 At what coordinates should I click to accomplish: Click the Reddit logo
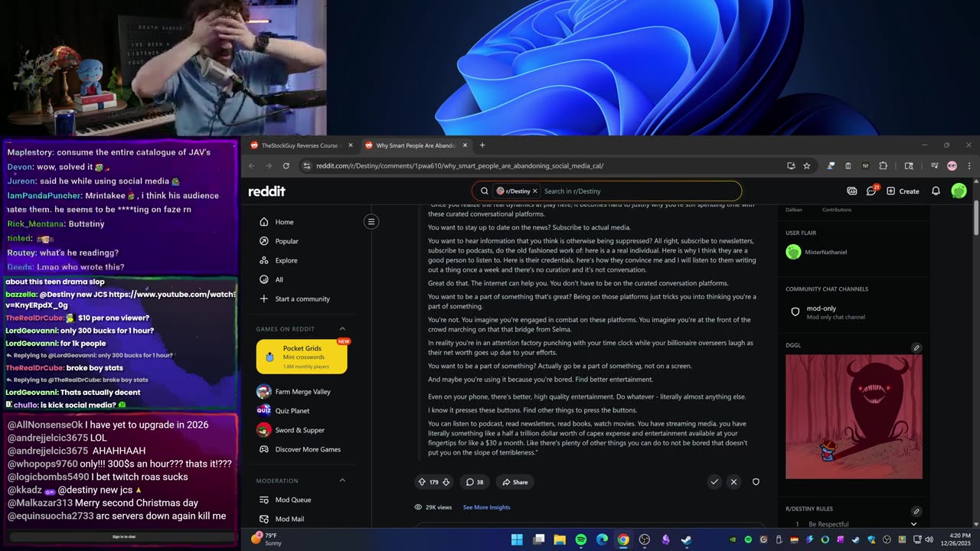pyautogui.click(x=266, y=191)
